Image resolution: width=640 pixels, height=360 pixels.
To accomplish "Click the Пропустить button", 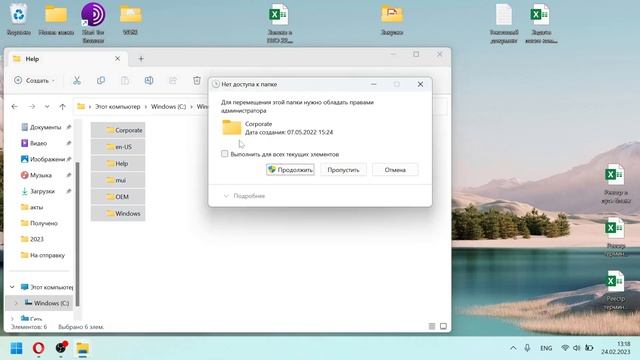I will tap(343, 170).
